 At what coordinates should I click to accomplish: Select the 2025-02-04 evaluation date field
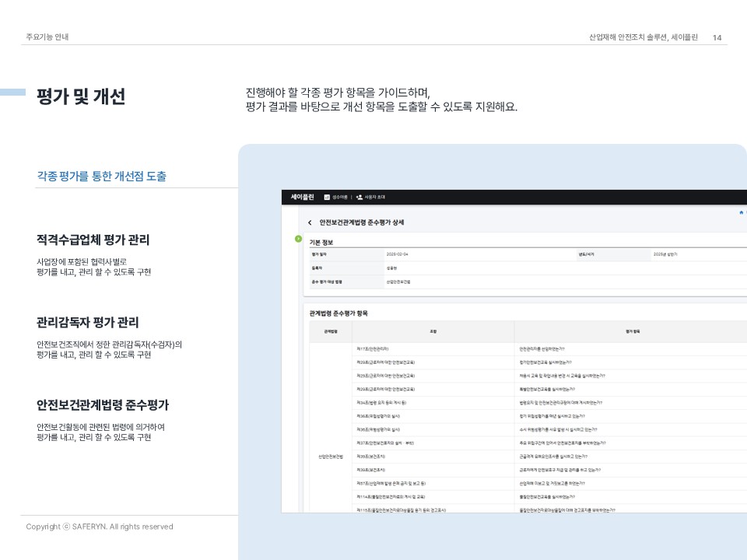tap(397, 254)
